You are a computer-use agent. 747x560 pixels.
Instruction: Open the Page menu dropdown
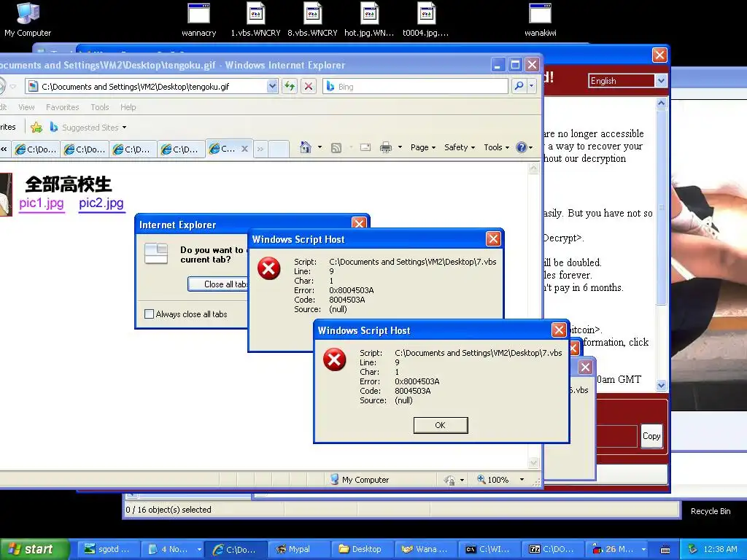[423, 147]
